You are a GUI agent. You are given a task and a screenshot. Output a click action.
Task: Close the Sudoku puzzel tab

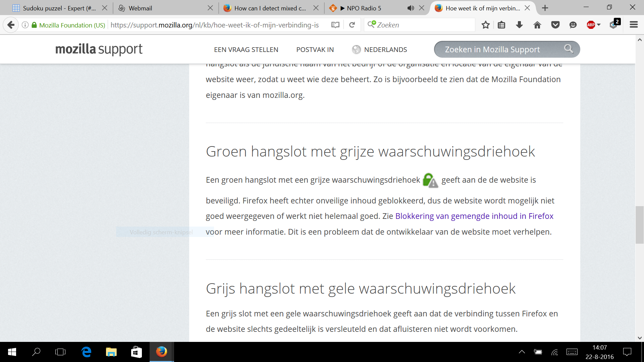[x=105, y=8]
